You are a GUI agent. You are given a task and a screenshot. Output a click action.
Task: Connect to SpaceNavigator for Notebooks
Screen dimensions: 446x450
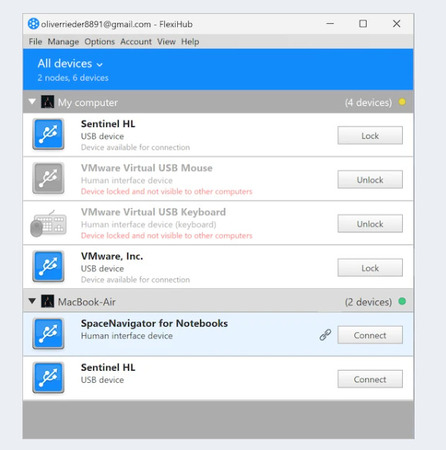(370, 335)
